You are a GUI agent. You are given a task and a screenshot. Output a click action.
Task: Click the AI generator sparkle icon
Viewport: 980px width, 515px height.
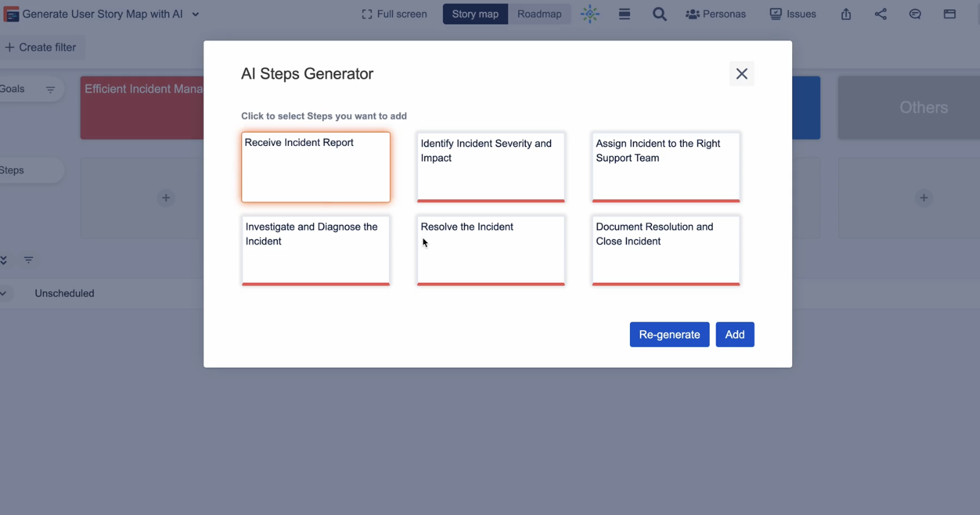589,14
